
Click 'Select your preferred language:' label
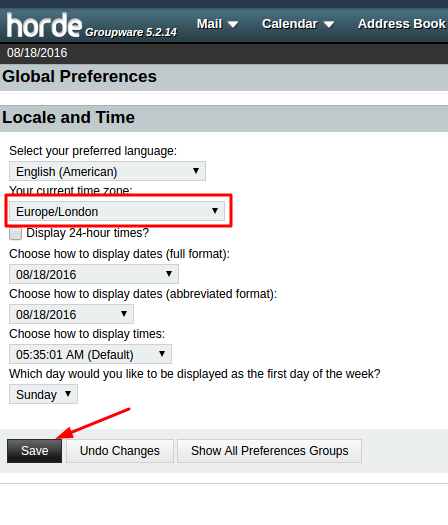click(93, 151)
